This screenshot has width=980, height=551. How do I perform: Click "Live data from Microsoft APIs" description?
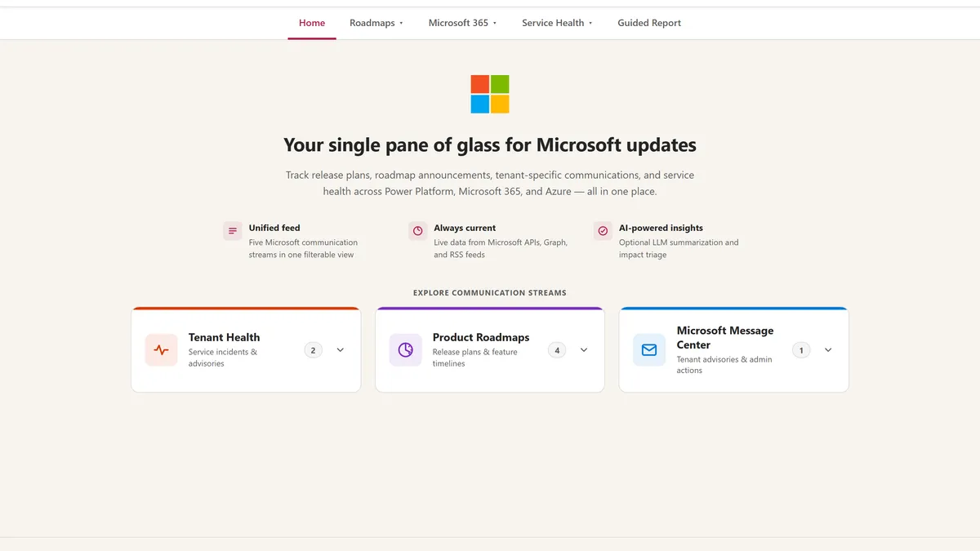coord(501,248)
